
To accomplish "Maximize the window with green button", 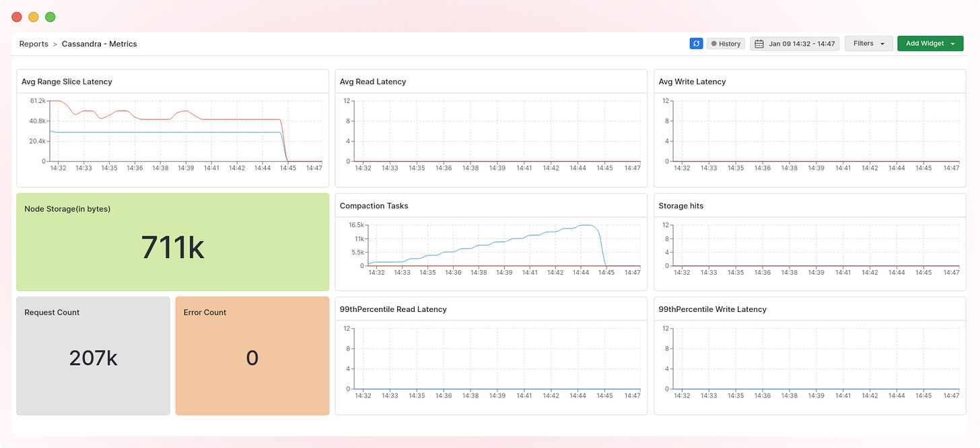I will tap(50, 17).
